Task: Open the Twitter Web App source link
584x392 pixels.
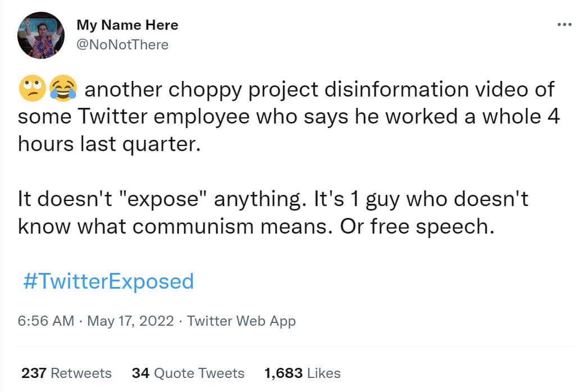Action: (x=241, y=321)
